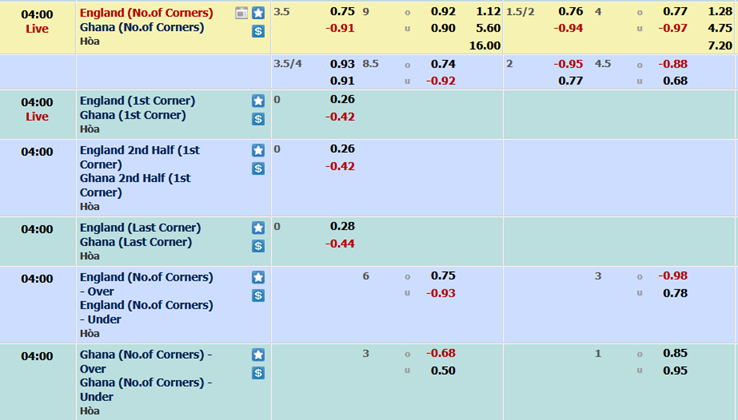Bet -0.42 on Ghana (1st Corner) live
This screenshot has height=420, width=738.
tap(340, 117)
